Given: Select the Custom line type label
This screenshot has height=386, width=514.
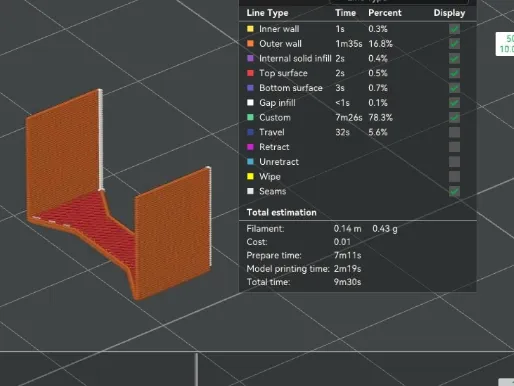Looking at the screenshot, I should point(275,117).
